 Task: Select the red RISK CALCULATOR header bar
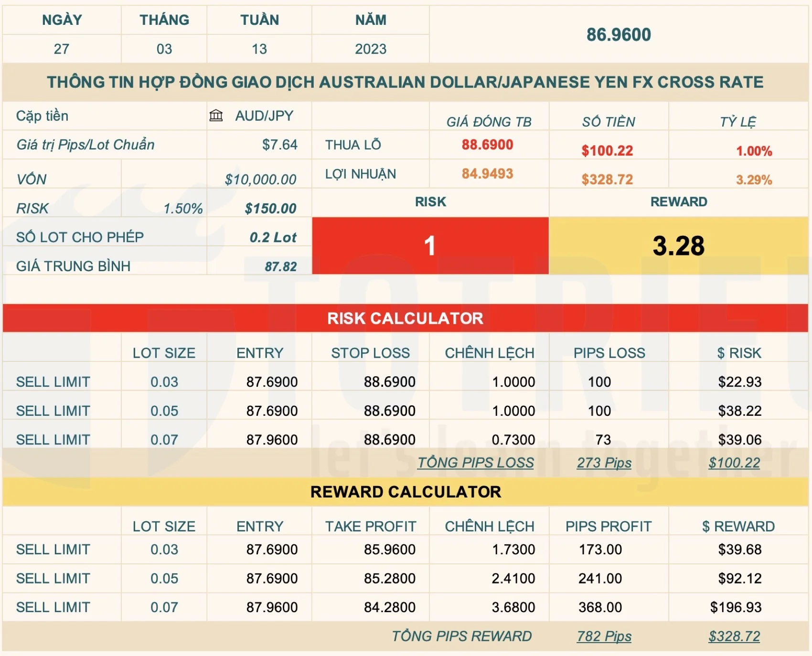point(405,318)
